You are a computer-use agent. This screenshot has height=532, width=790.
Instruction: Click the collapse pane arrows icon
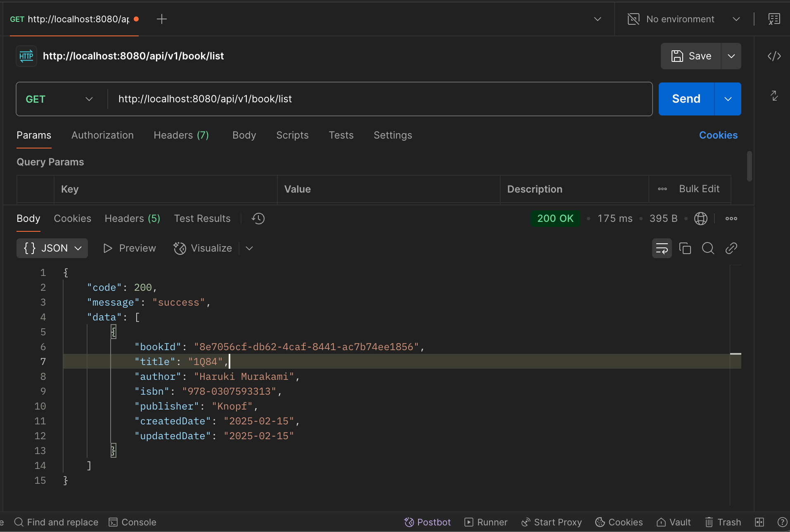point(774,96)
